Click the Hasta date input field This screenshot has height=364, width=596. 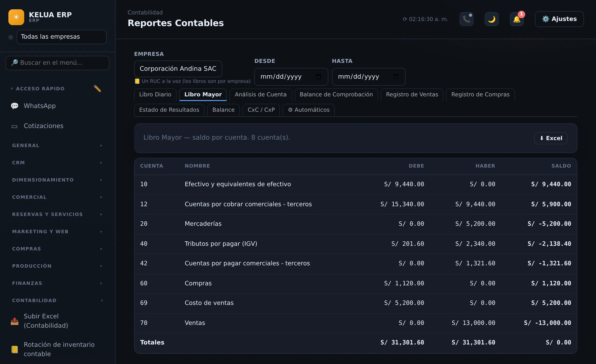[x=368, y=77]
